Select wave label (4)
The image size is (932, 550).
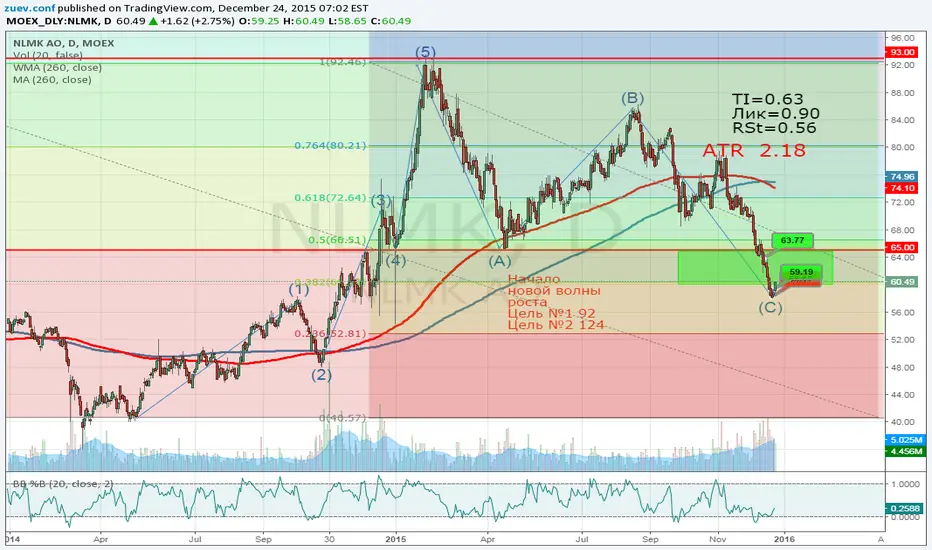click(x=396, y=260)
